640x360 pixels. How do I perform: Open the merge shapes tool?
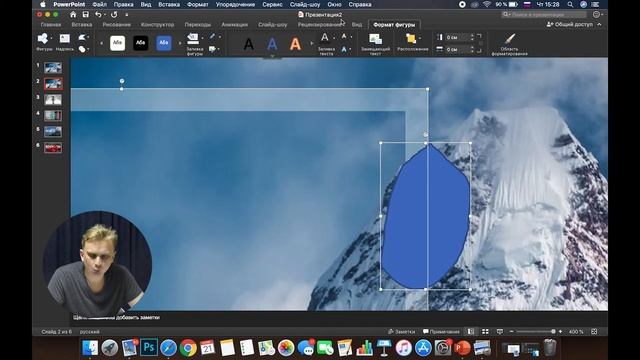[x=82, y=49]
